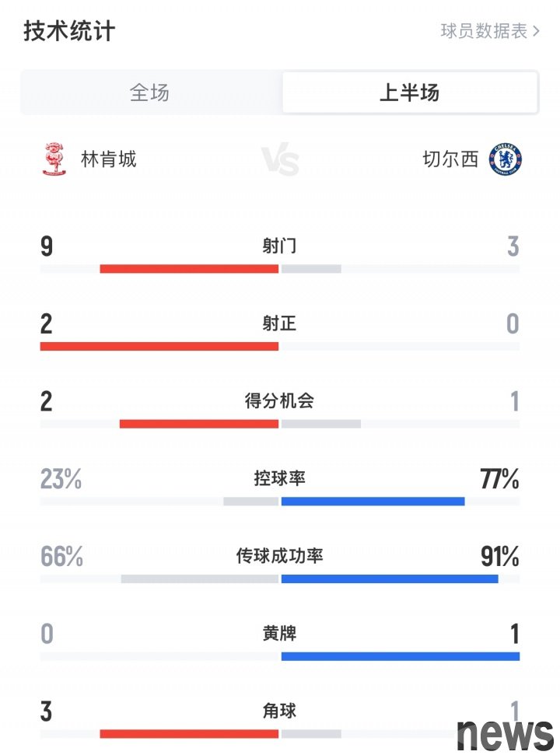Switch to the 全场 tab
This screenshot has width=560, height=755.
150,93
